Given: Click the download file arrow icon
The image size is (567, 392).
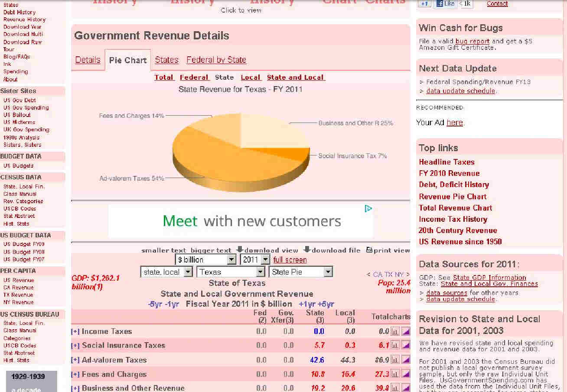Looking at the screenshot, I should [307, 250].
